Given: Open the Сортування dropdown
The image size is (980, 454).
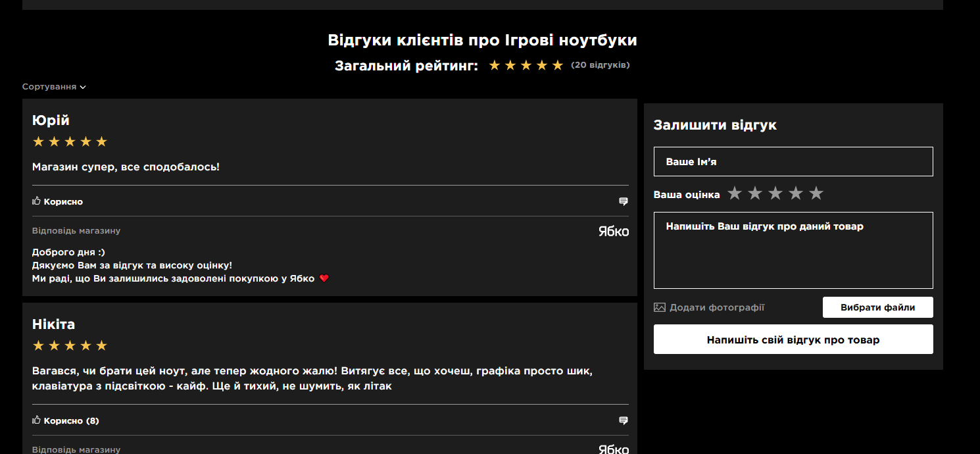Looking at the screenshot, I should tap(54, 87).
